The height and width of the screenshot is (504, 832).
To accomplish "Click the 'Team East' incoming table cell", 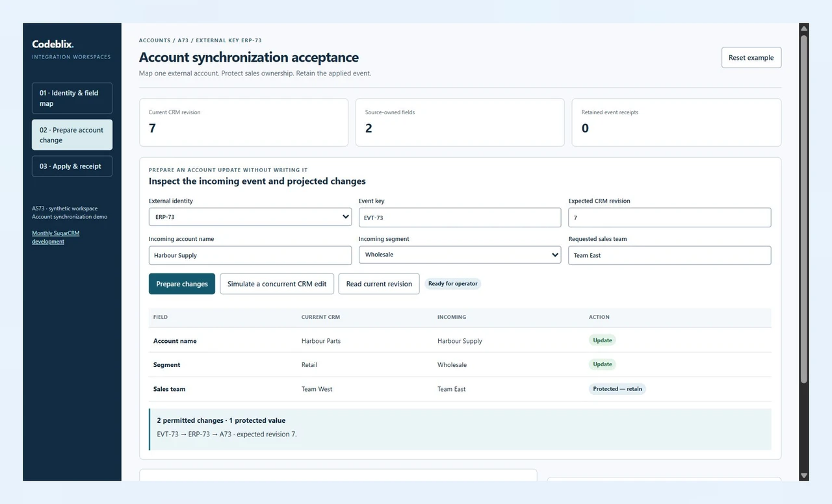I will 451,389.
